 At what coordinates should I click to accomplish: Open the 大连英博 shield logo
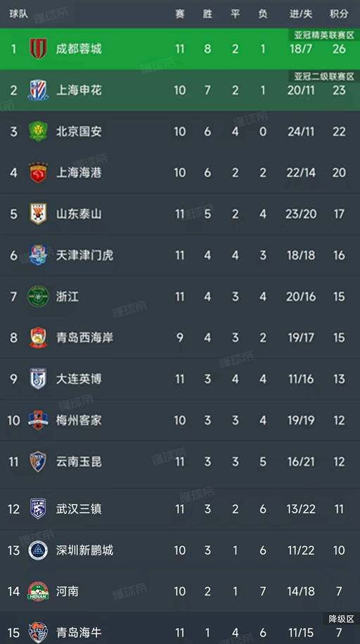tap(38, 379)
